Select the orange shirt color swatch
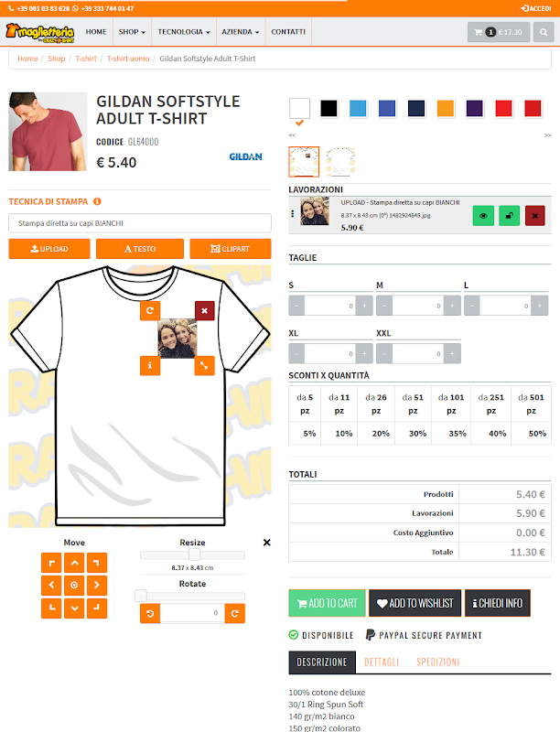This screenshot has height=732, width=560. point(446,108)
